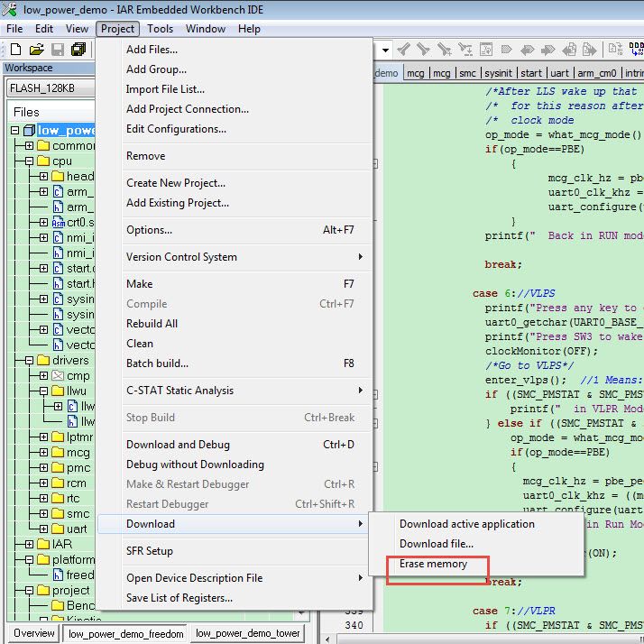Viewport: 644px width, 644px height.
Task: Click the editor horizontal scrollbar left arrow
Action: 327,639
